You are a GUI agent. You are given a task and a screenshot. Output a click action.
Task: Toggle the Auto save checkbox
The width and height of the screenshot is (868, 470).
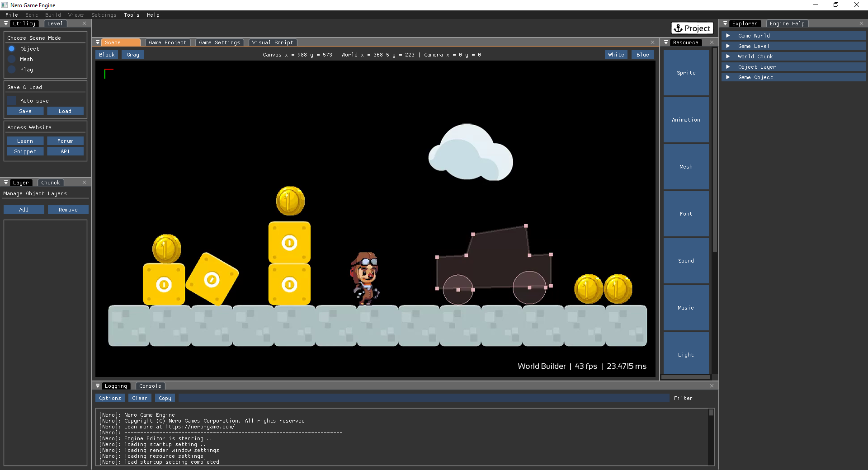pos(12,101)
